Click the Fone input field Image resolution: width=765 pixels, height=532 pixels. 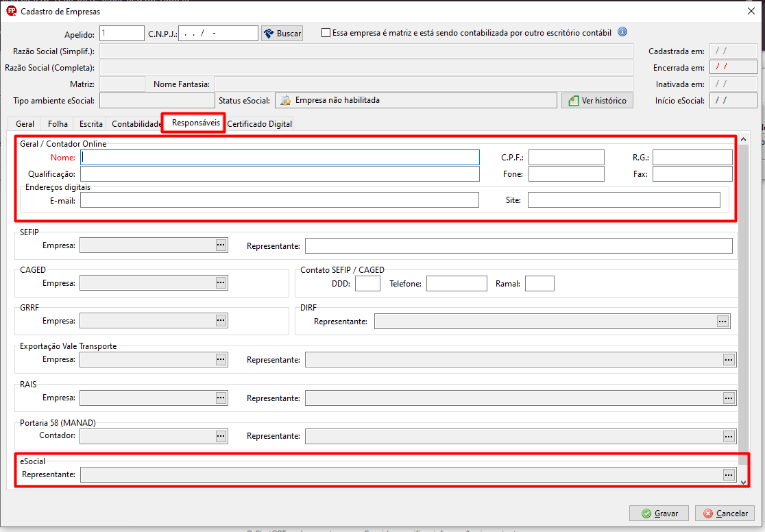click(x=566, y=173)
